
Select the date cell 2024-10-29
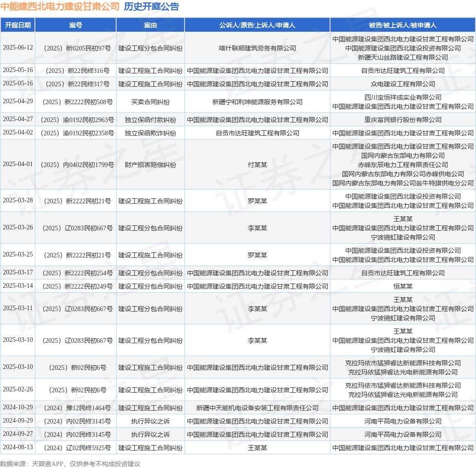pyautogui.click(x=18, y=407)
